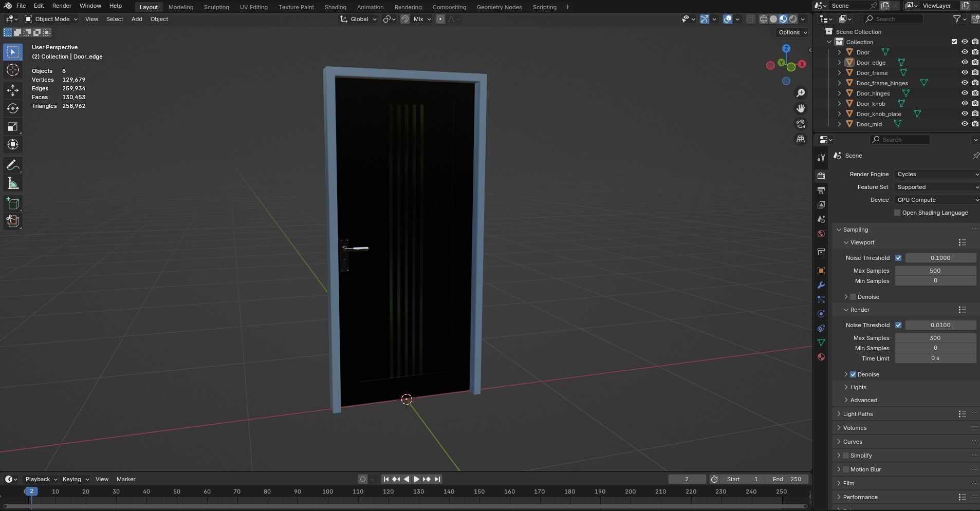Screen dimensions: 980x511
Task: Click the End frame field 250
Action: (x=787, y=479)
